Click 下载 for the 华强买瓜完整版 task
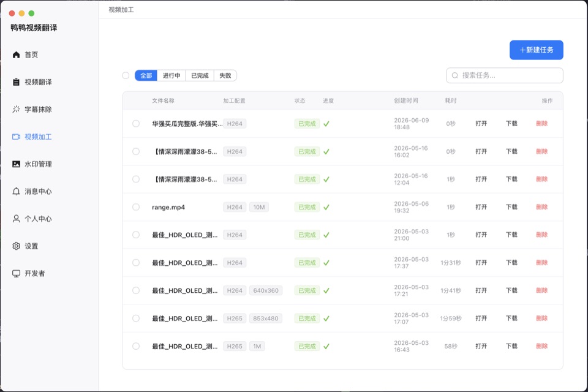Image resolution: width=588 pixels, height=392 pixels. 511,123
